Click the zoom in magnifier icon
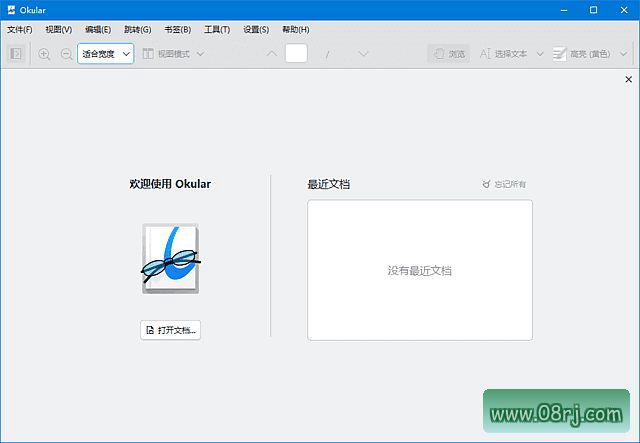The width and height of the screenshot is (640, 443). point(44,53)
